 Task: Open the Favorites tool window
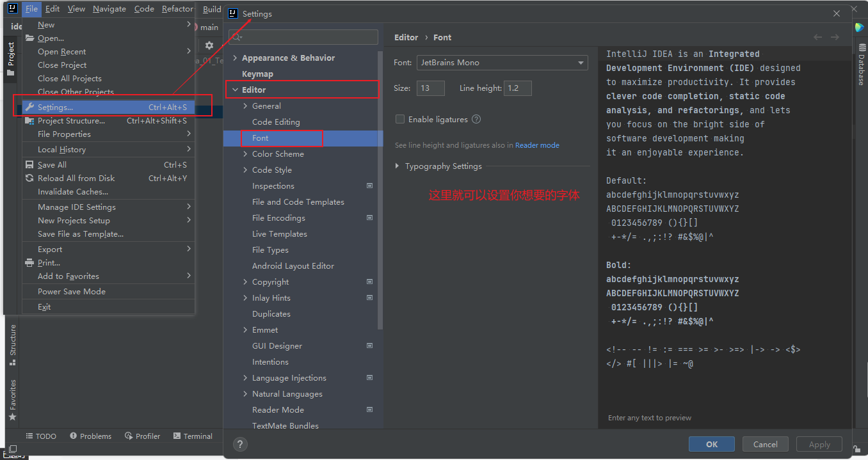click(12, 399)
